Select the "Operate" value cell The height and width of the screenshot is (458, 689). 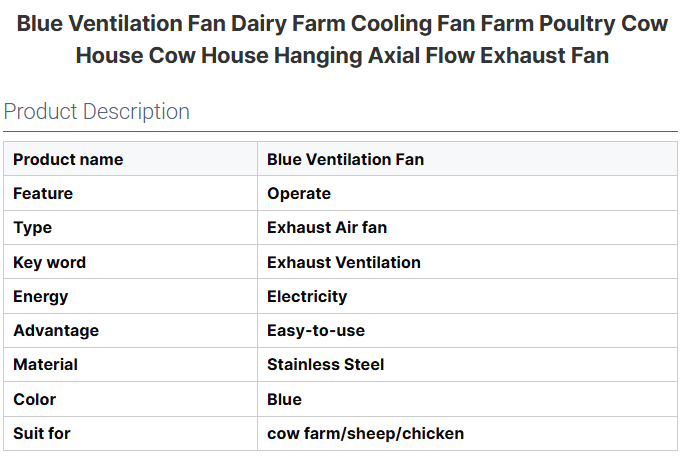pos(299,193)
